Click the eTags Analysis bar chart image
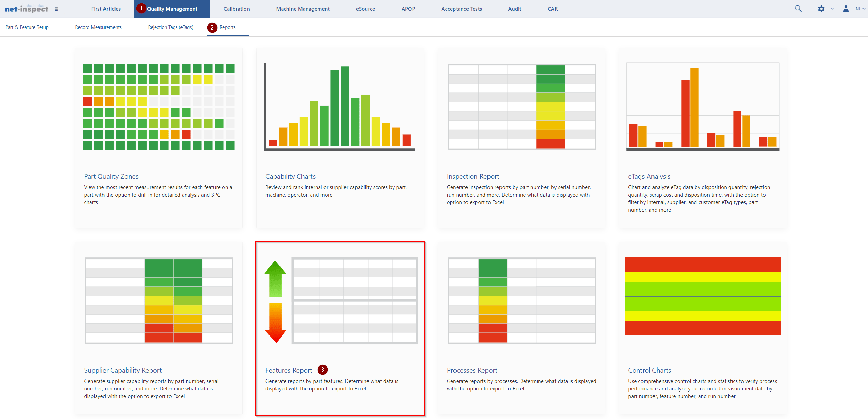 coord(703,107)
